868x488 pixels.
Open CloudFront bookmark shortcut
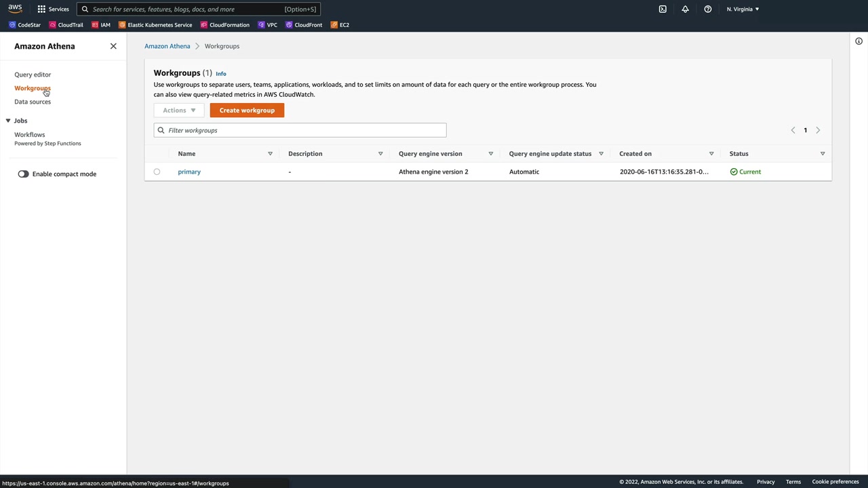[304, 25]
